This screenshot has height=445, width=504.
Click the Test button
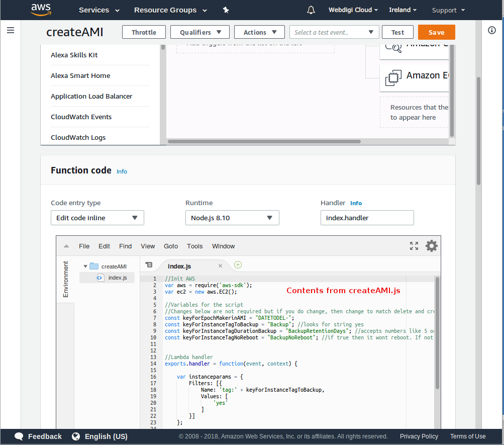coord(397,32)
